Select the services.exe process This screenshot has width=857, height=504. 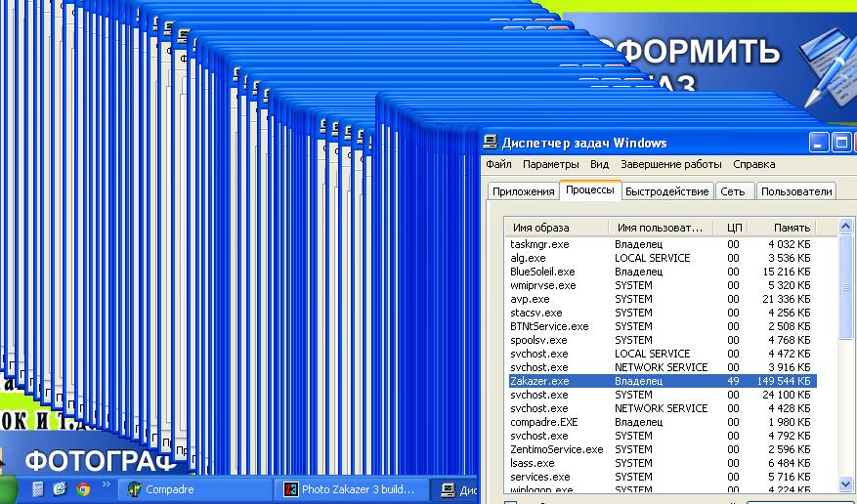pyautogui.click(x=663, y=476)
